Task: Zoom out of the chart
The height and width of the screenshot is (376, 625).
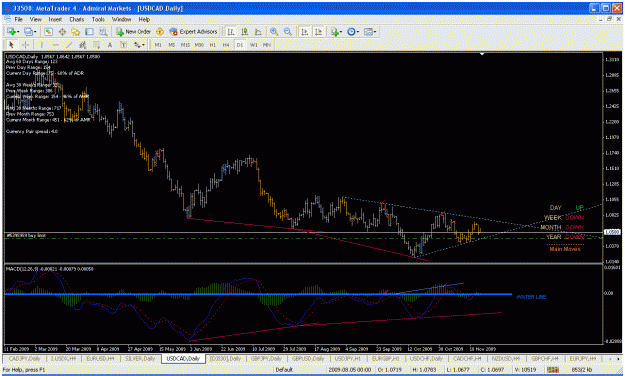Action: [x=287, y=32]
